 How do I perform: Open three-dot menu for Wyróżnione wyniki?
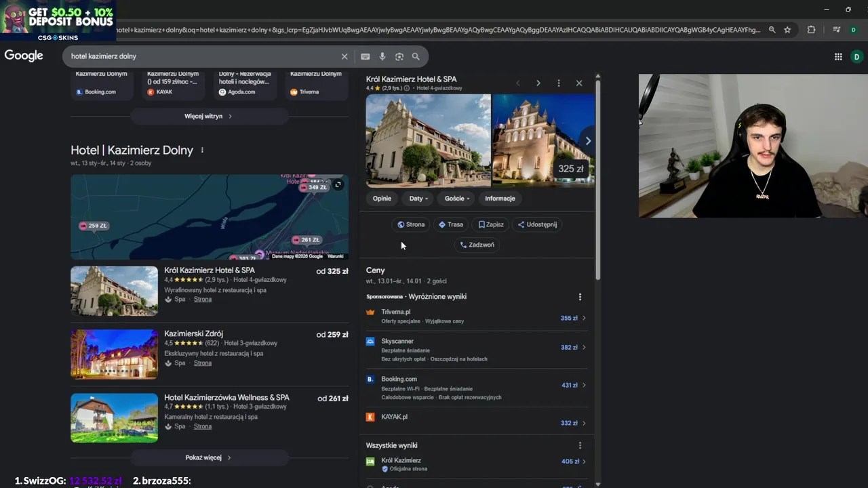point(580,297)
